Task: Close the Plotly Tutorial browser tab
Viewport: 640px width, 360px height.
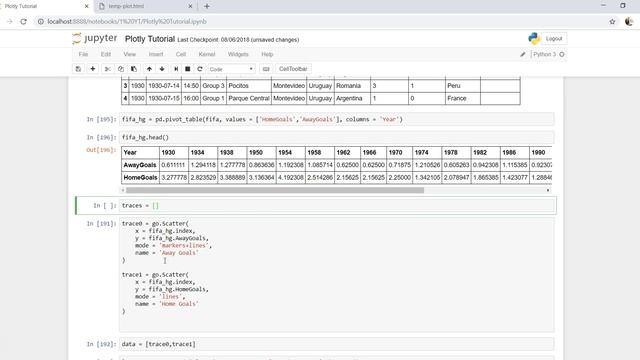Action: click(x=86, y=6)
